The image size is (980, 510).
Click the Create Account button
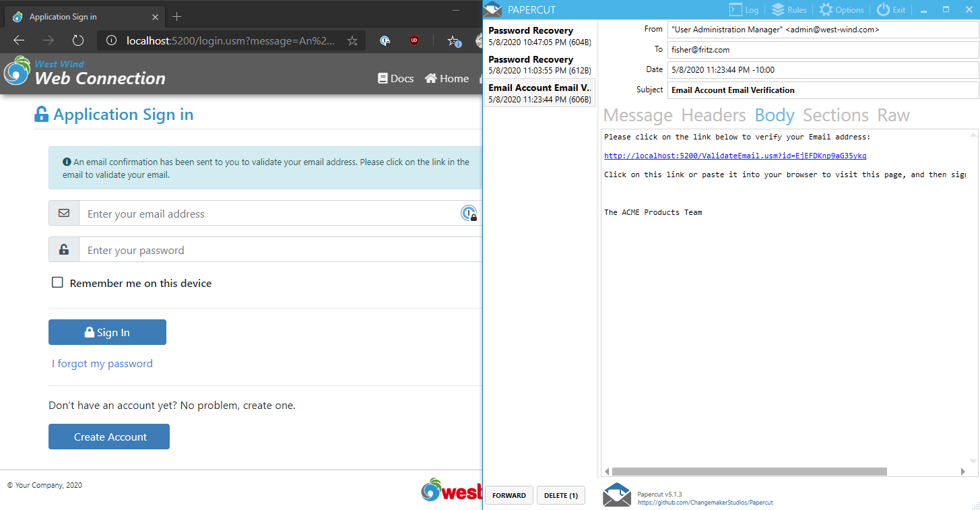[109, 437]
